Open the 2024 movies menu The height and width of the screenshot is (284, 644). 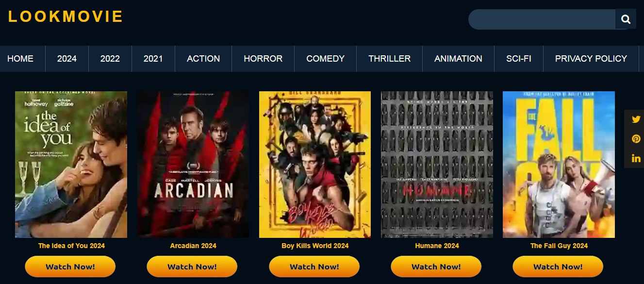point(67,59)
